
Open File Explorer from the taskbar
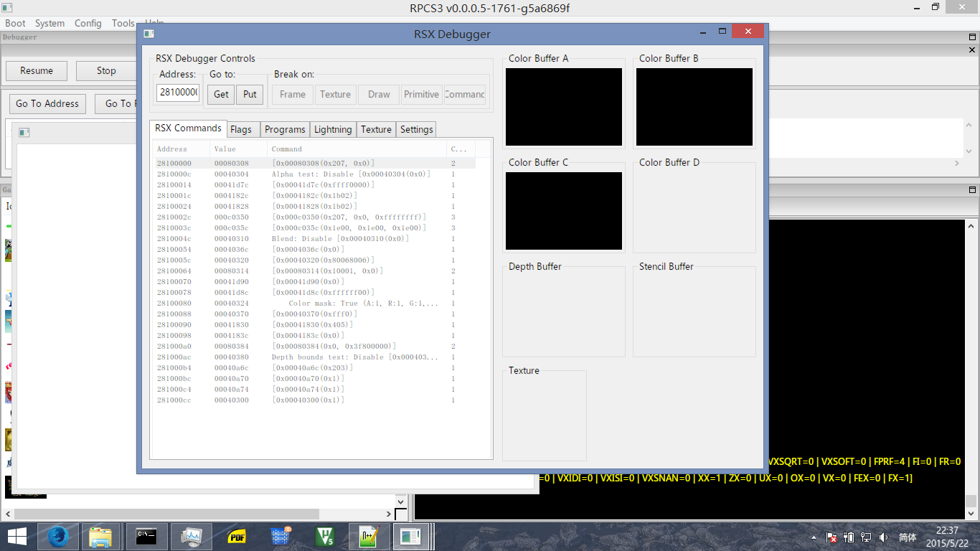coord(100,536)
